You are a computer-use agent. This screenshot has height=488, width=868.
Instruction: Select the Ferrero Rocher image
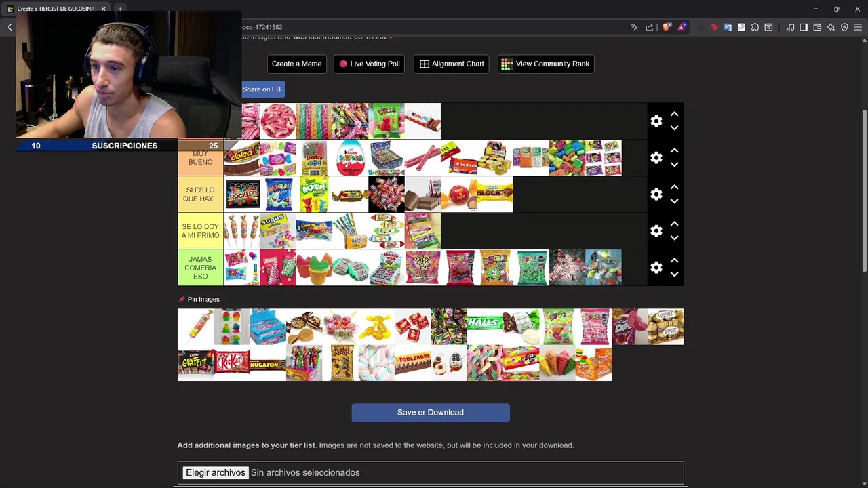(666, 327)
